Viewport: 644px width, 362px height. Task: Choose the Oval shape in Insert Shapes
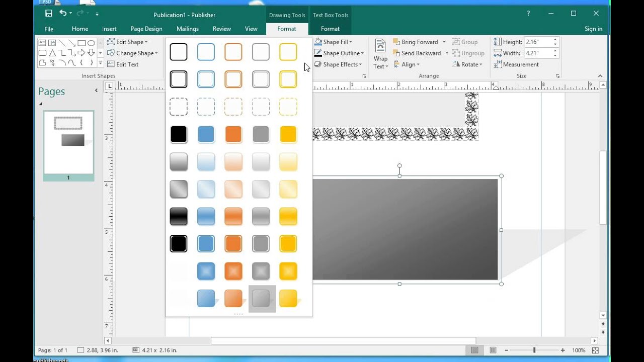coord(91,43)
